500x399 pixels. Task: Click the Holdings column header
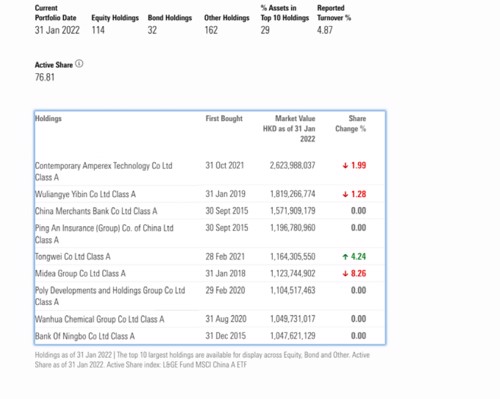pyautogui.click(x=48, y=118)
